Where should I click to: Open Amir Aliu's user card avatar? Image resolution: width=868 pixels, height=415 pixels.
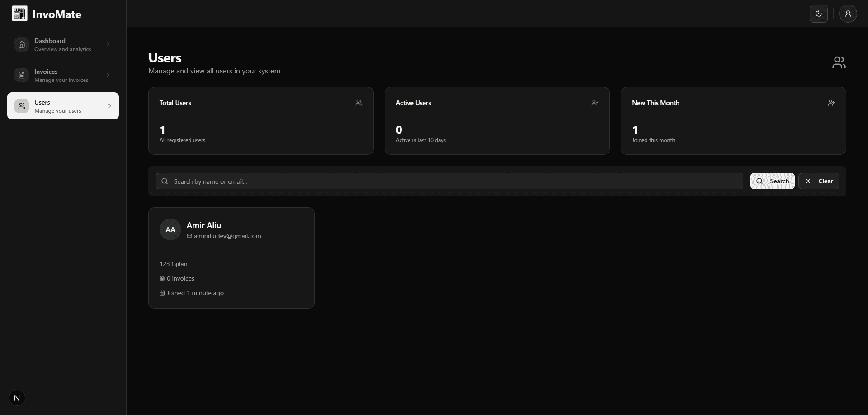(170, 229)
